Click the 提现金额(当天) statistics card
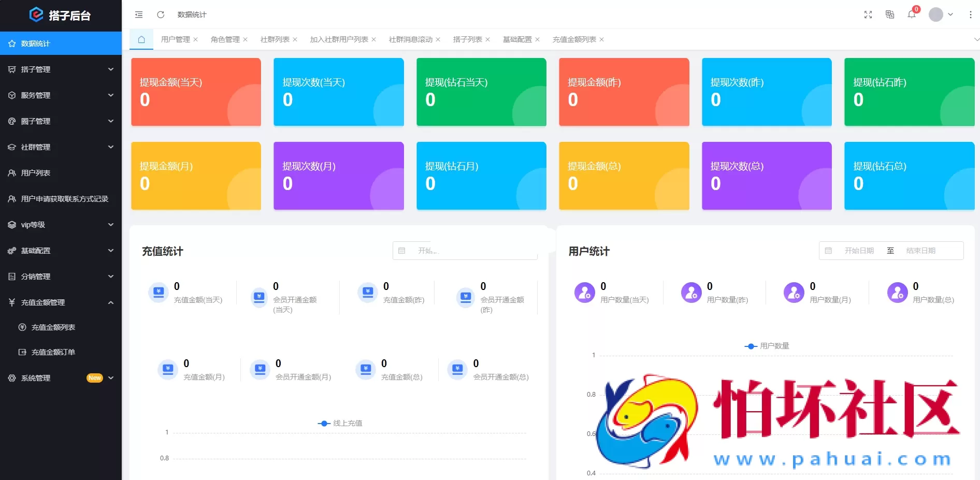This screenshot has width=980, height=480. point(196,92)
